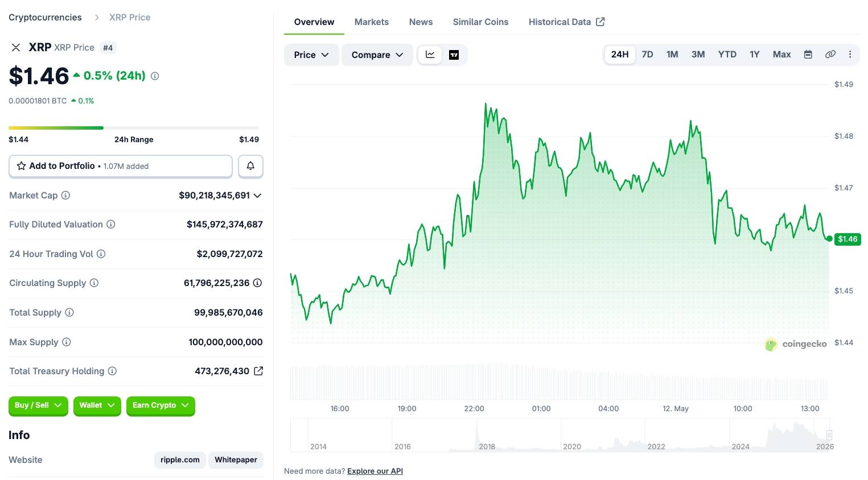
Task: Show Total Supply info icon
Action: click(69, 312)
